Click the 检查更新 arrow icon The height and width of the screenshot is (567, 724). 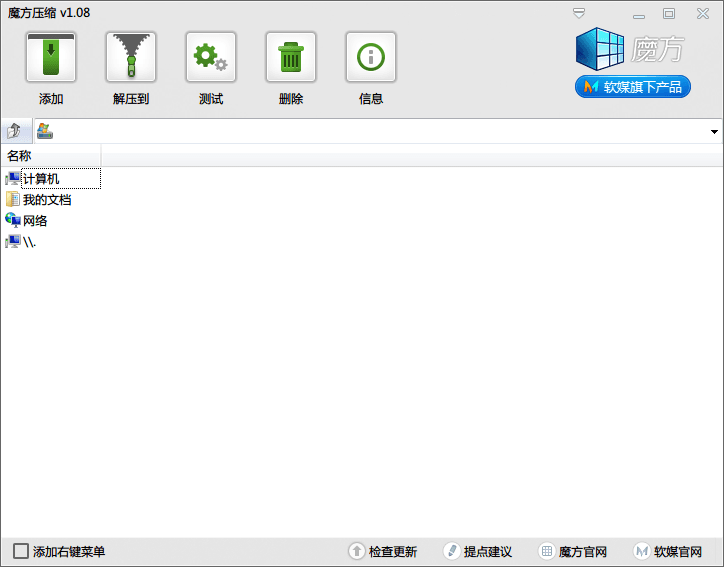click(356, 551)
